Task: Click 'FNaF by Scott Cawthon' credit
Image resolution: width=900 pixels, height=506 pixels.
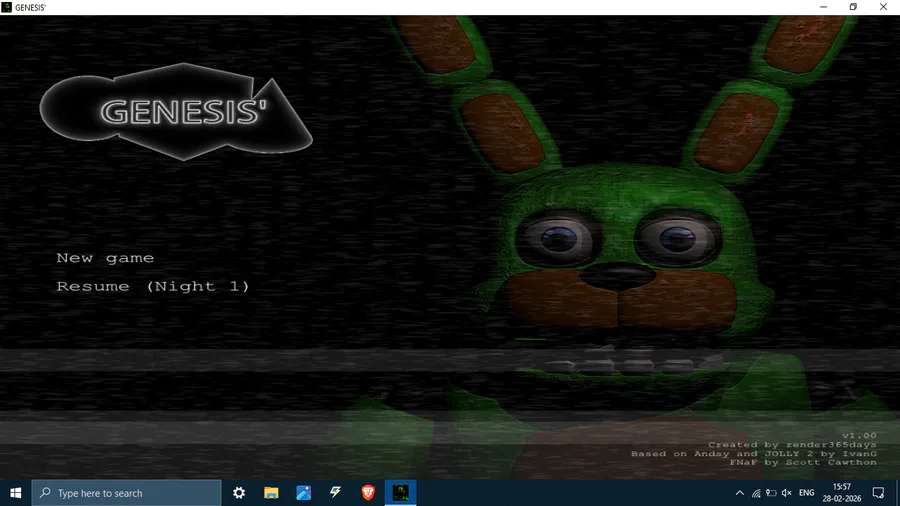Action: pyautogui.click(x=803, y=462)
